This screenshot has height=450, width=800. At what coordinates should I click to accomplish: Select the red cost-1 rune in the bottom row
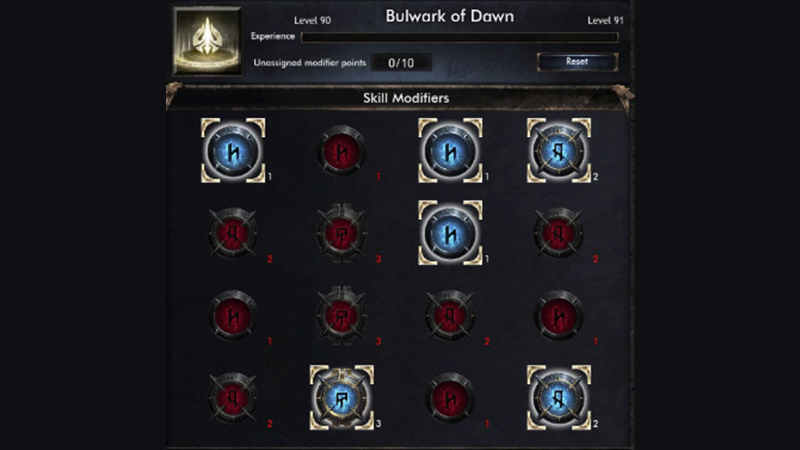coord(451,398)
